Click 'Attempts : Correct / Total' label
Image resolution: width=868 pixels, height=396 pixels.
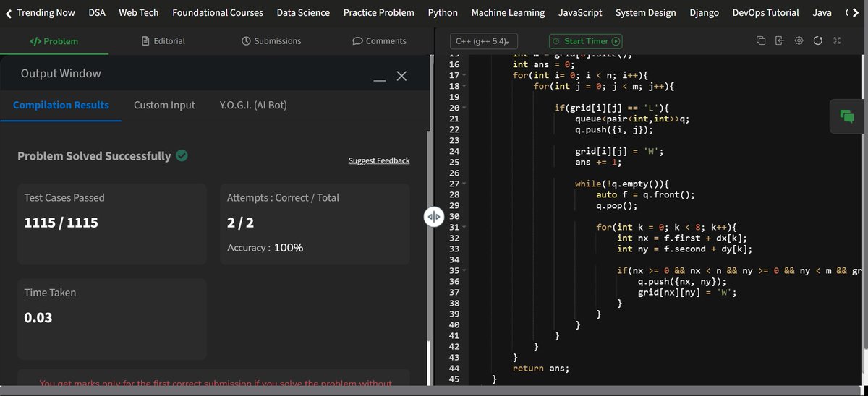coord(283,197)
